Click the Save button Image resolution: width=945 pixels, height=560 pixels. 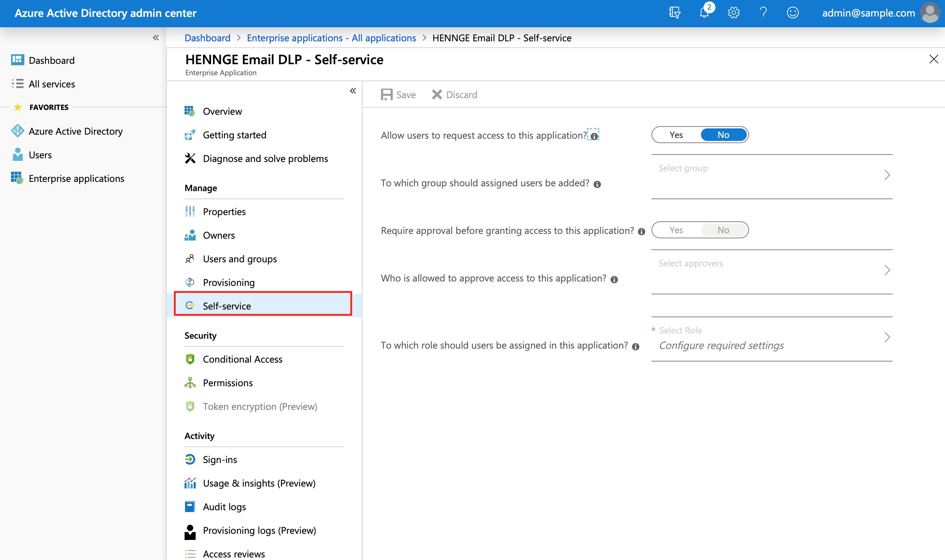click(x=398, y=94)
